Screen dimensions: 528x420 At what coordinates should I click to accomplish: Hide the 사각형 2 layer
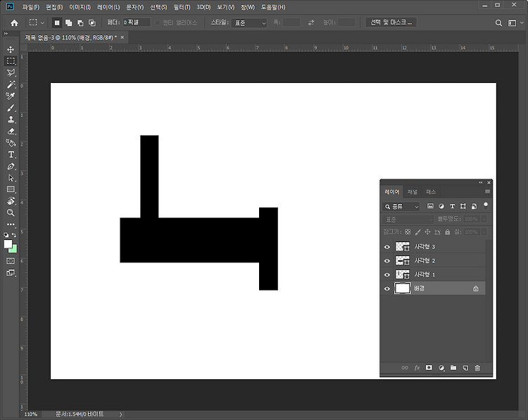pos(387,261)
